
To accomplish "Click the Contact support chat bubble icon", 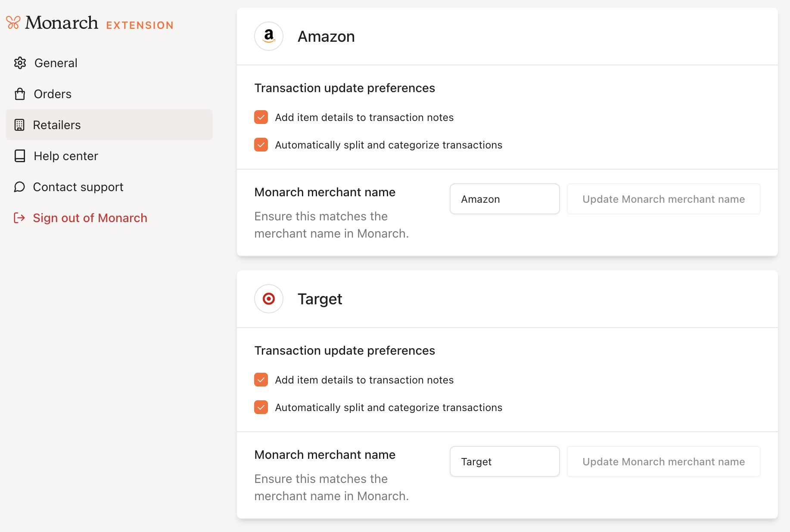I will coord(19,187).
